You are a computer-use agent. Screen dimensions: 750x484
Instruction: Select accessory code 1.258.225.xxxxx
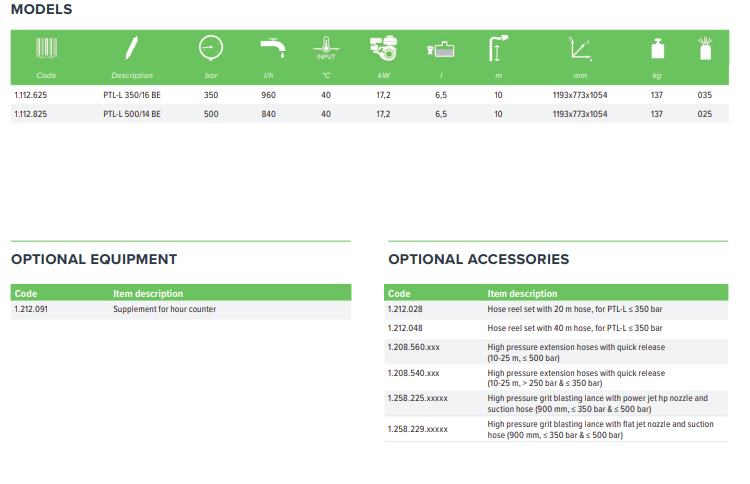(417, 398)
